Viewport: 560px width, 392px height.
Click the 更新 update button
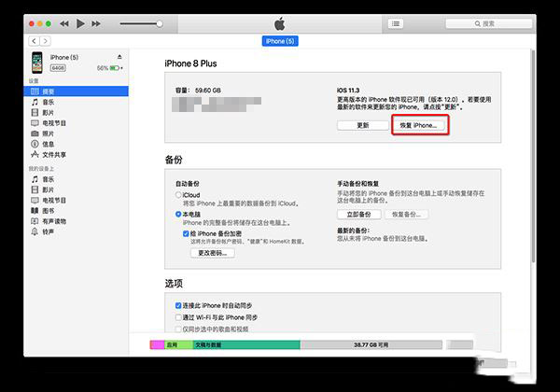[x=363, y=125]
